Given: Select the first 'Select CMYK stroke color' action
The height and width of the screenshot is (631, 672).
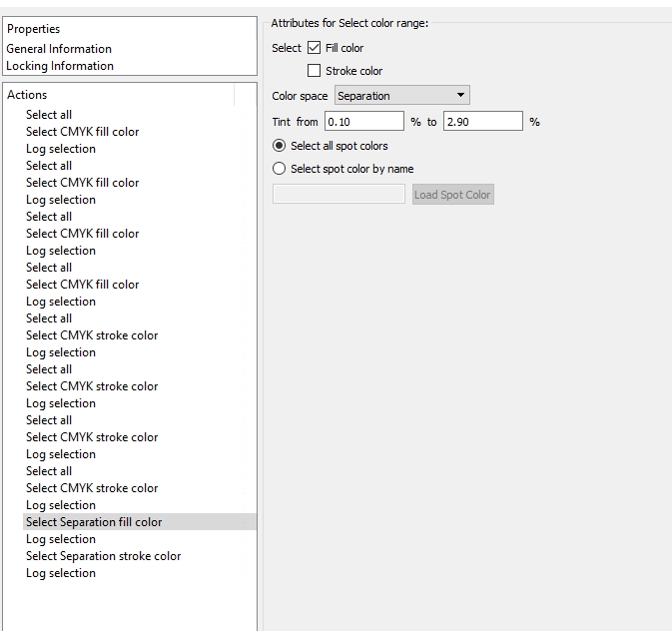Looking at the screenshot, I should click(x=92, y=335).
